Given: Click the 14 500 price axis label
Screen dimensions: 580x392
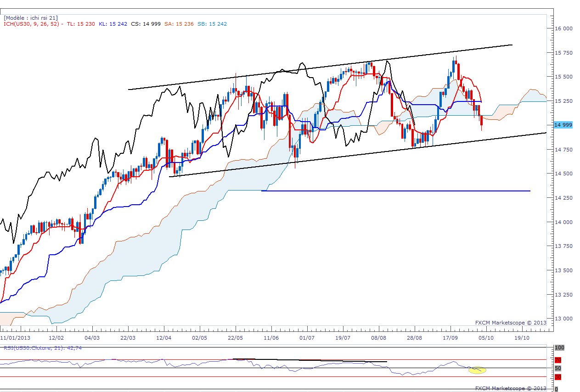Looking at the screenshot, I should pos(563,174).
